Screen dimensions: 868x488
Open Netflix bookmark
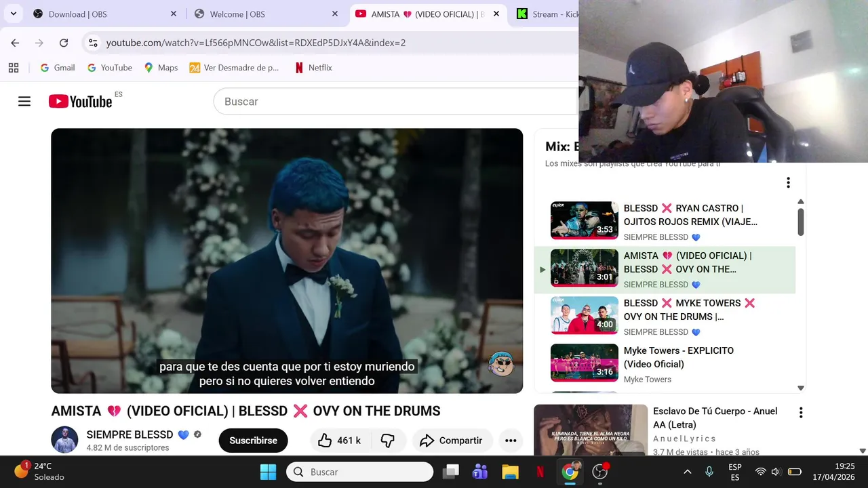click(313, 68)
